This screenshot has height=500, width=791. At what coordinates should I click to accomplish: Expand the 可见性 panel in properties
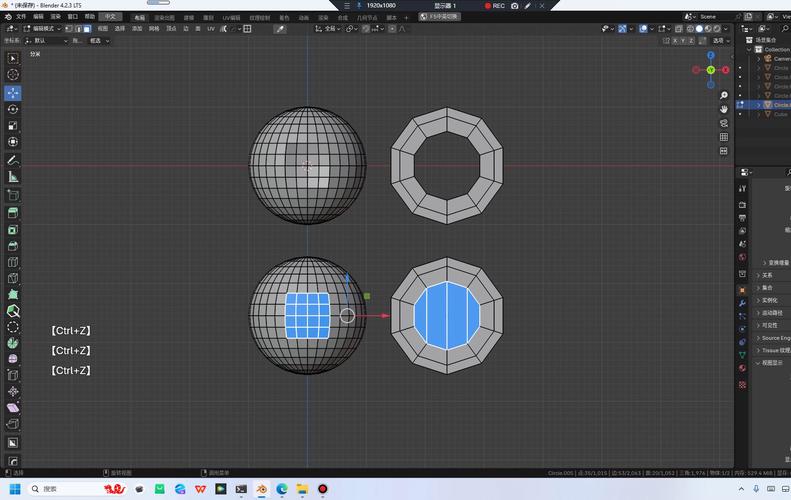(769, 325)
